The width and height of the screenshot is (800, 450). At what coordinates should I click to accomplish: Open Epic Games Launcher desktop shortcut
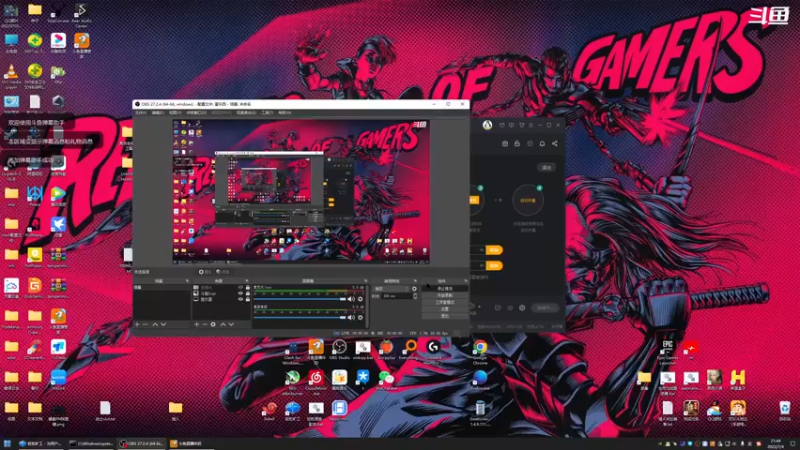pos(667,351)
